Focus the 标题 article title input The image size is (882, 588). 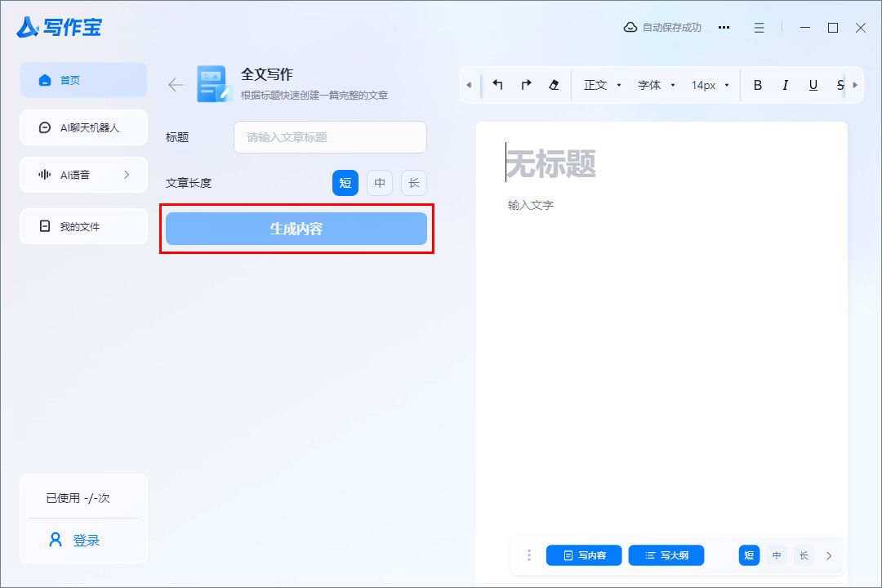tap(330, 137)
